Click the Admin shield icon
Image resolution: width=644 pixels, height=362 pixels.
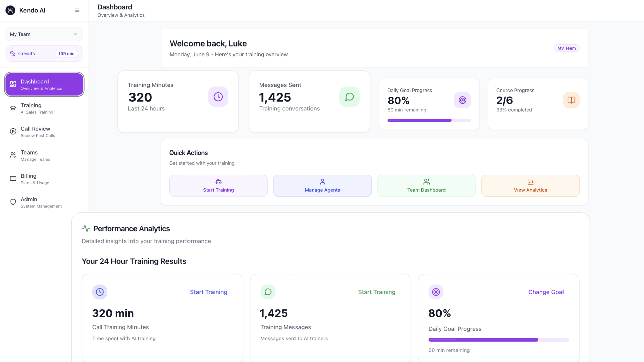(x=13, y=202)
